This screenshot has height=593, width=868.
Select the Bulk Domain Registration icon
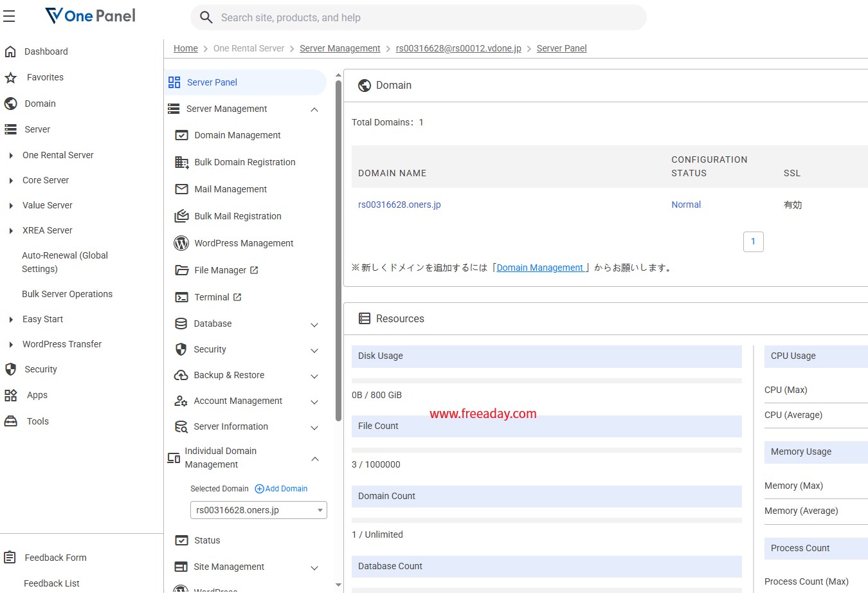(x=182, y=162)
